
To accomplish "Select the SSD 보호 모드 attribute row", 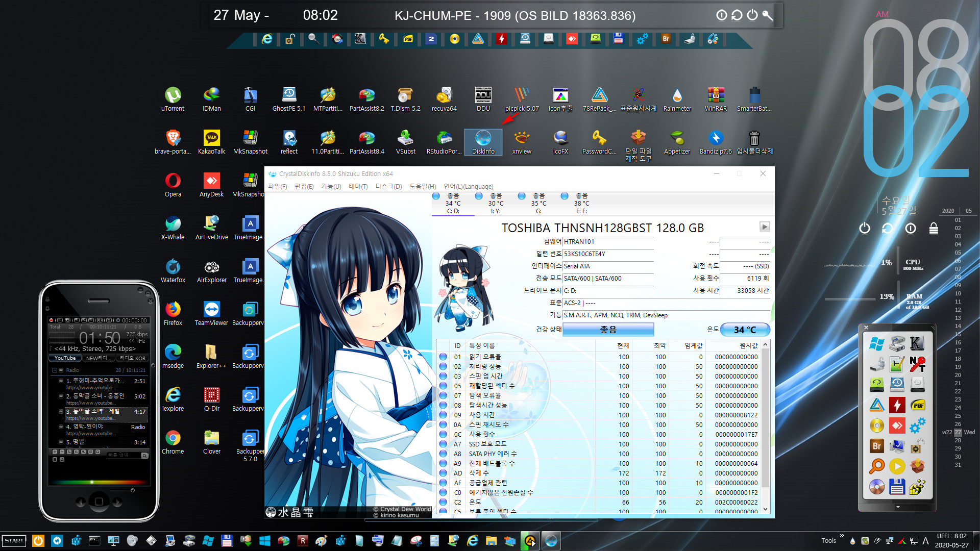I will coord(599,444).
